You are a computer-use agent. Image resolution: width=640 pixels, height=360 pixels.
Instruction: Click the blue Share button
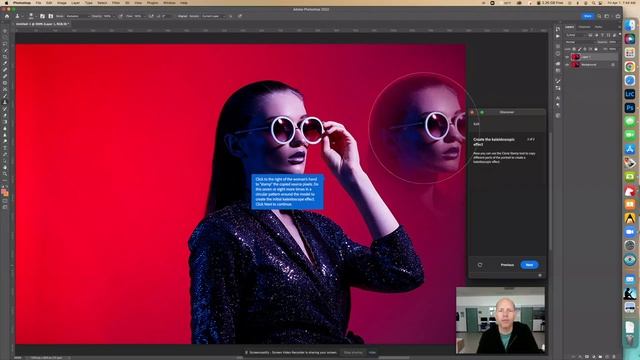[x=588, y=16]
